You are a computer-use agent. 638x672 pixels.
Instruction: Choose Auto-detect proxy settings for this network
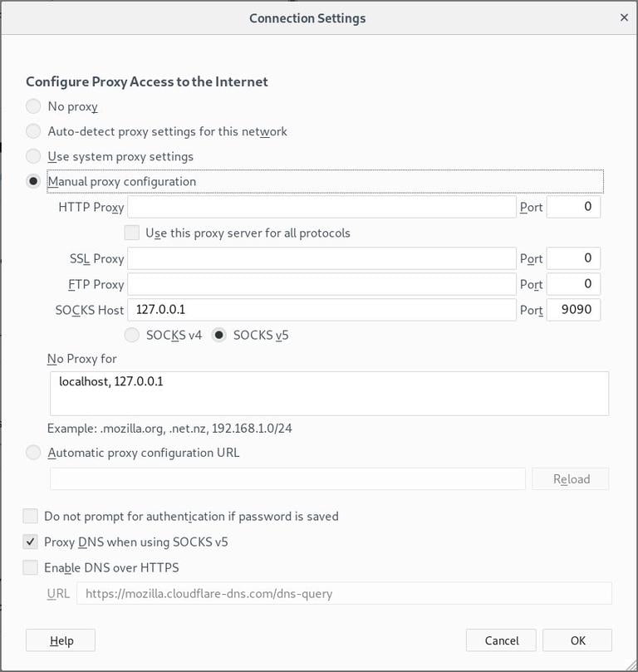point(32,131)
